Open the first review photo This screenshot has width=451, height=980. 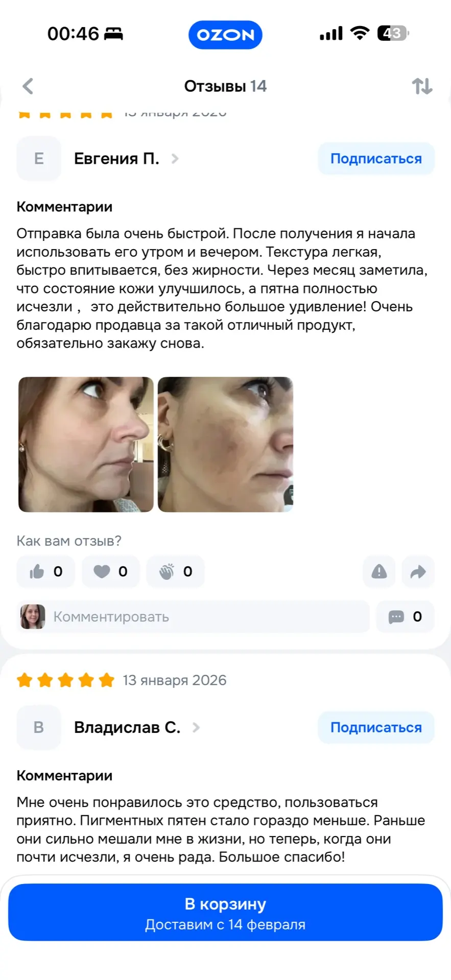tap(86, 445)
